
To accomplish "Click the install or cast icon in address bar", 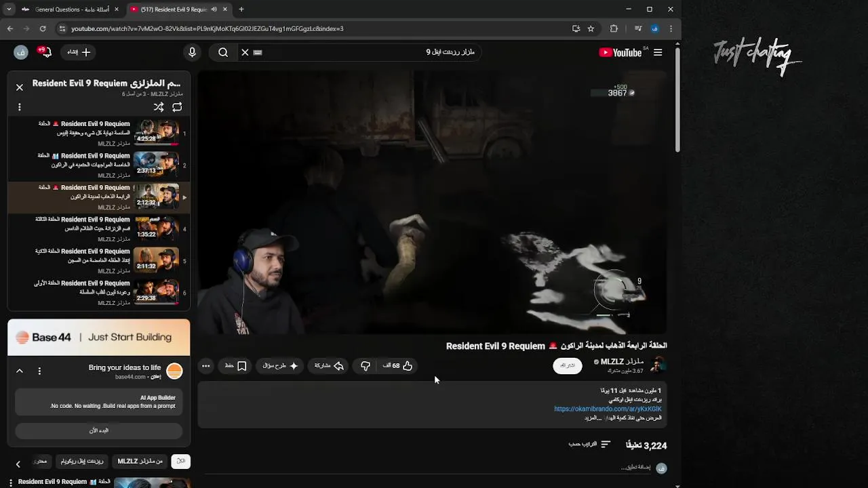I will (576, 28).
